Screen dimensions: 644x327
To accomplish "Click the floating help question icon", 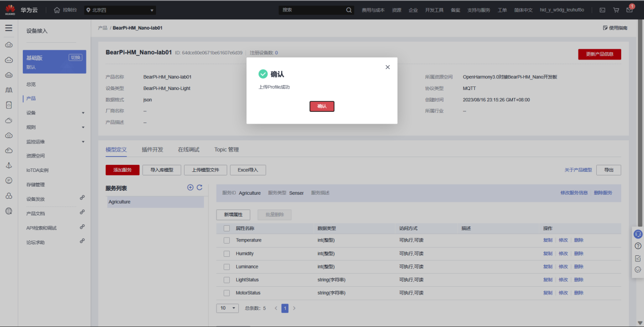I will tap(638, 246).
